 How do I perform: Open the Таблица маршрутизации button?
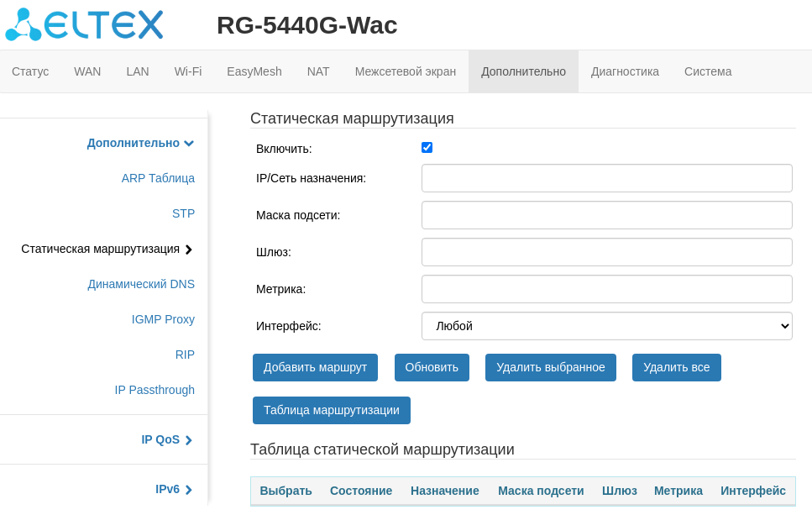[332, 410]
